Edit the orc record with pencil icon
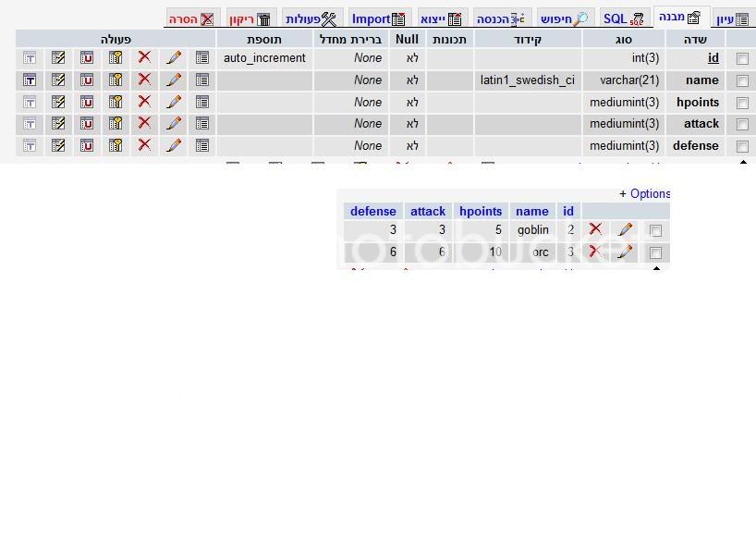 click(625, 252)
